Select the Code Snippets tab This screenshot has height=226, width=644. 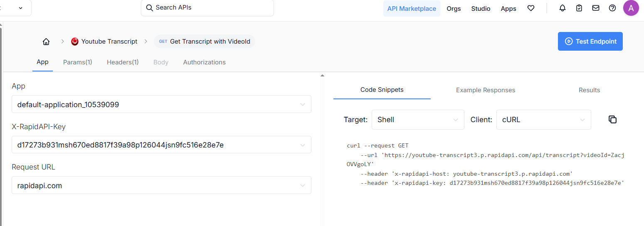click(382, 90)
